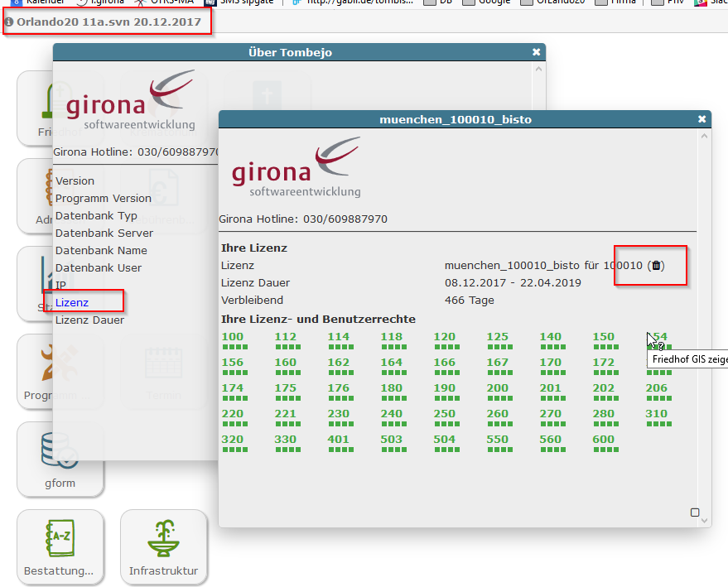Click the small square resize box in license dialog
The width and height of the screenshot is (728, 587).
pyautogui.click(x=695, y=512)
